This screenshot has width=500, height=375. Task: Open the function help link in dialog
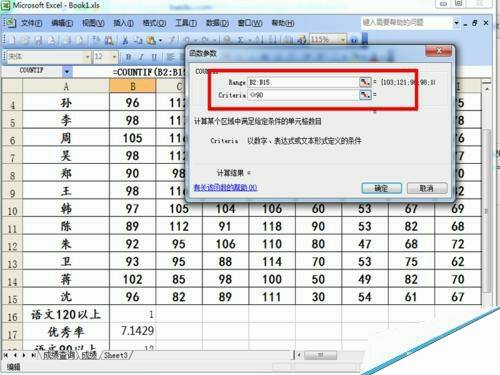225,188
